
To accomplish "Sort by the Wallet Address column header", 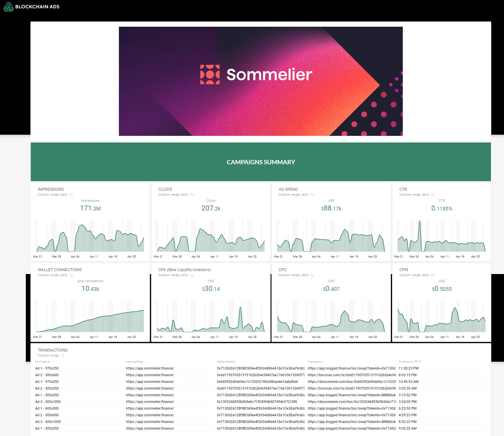I will pos(226,362).
